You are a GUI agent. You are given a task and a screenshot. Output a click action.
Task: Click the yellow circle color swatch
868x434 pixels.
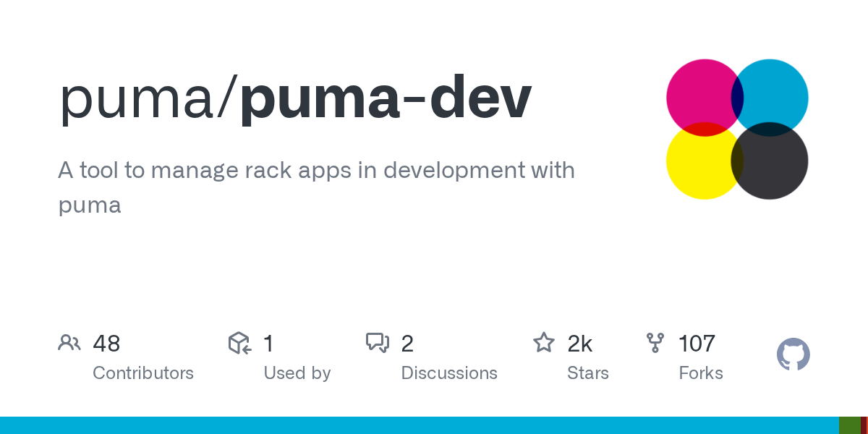[700, 161]
